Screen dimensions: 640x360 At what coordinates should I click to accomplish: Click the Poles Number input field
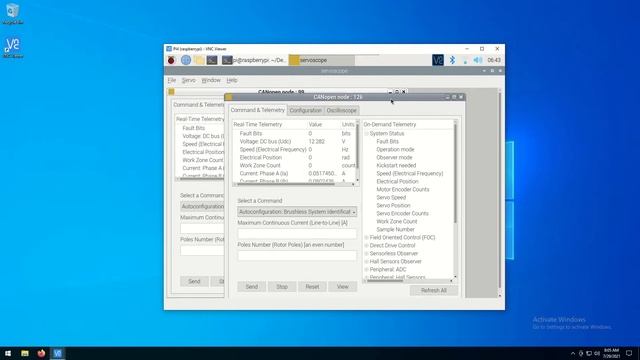(x=297, y=256)
